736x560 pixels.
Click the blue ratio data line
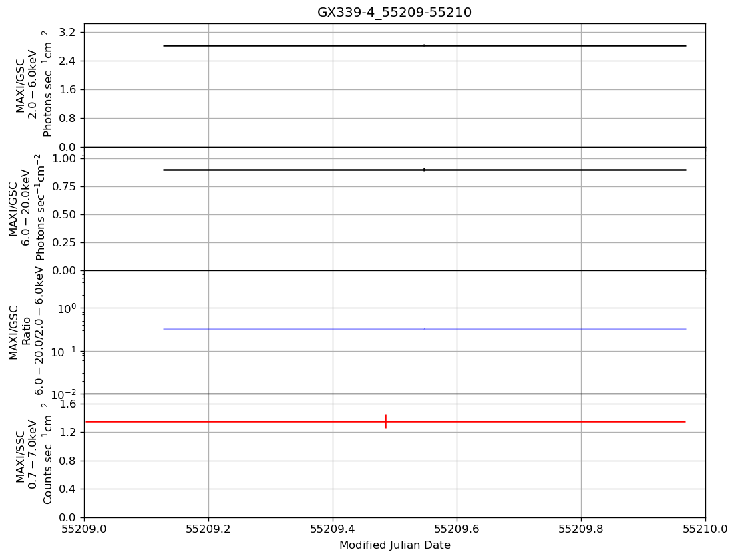pos(424,329)
